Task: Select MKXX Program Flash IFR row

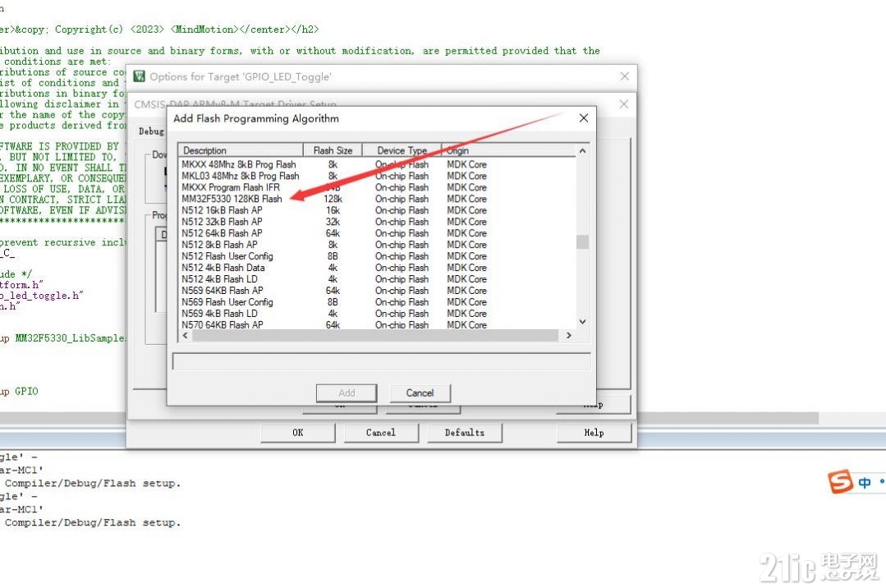Action: point(378,187)
